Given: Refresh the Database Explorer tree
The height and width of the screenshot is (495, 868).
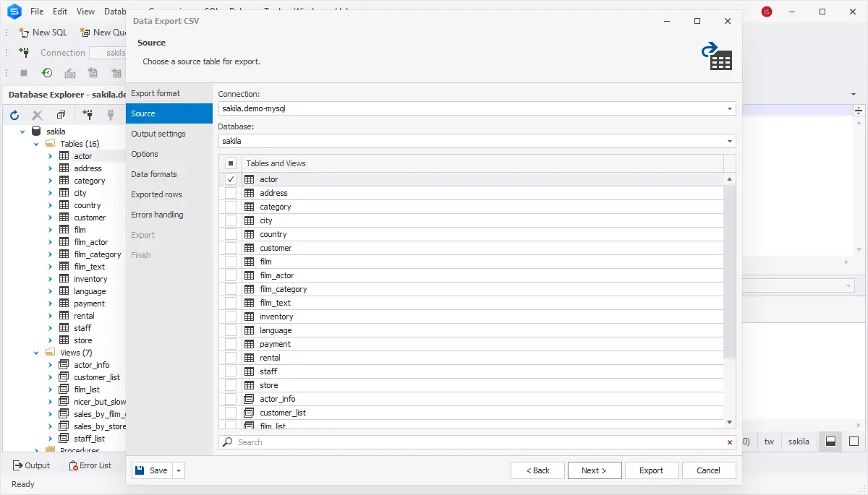Looking at the screenshot, I should [14, 115].
